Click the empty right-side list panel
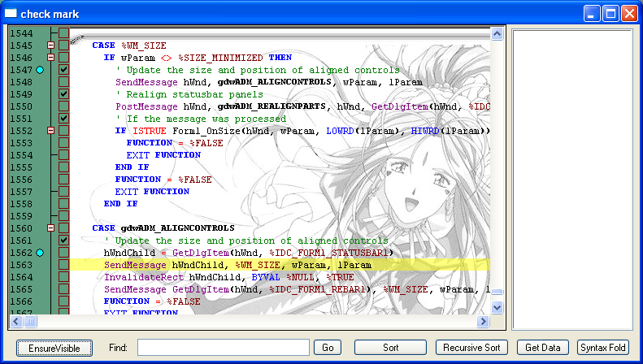The height and width of the screenshot is (364, 643). pos(572,179)
